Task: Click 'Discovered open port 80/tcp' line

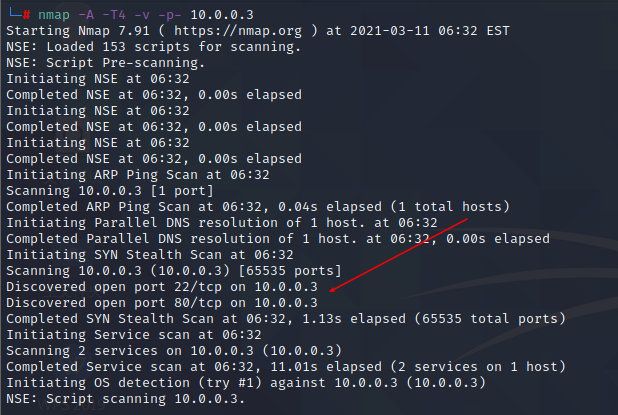Action: click(x=162, y=303)
